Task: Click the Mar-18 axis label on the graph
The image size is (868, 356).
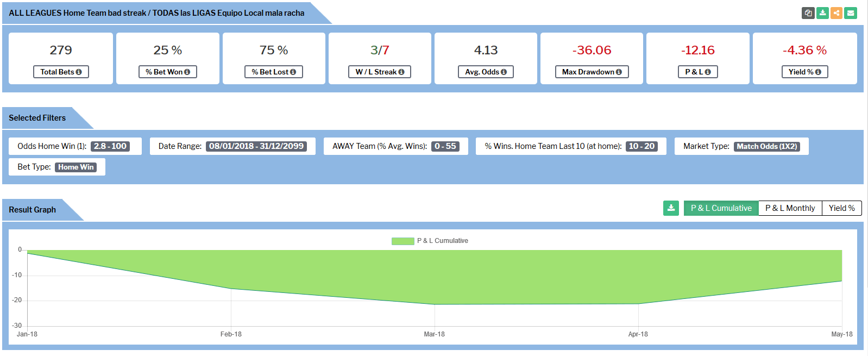Action: [434, 334]
